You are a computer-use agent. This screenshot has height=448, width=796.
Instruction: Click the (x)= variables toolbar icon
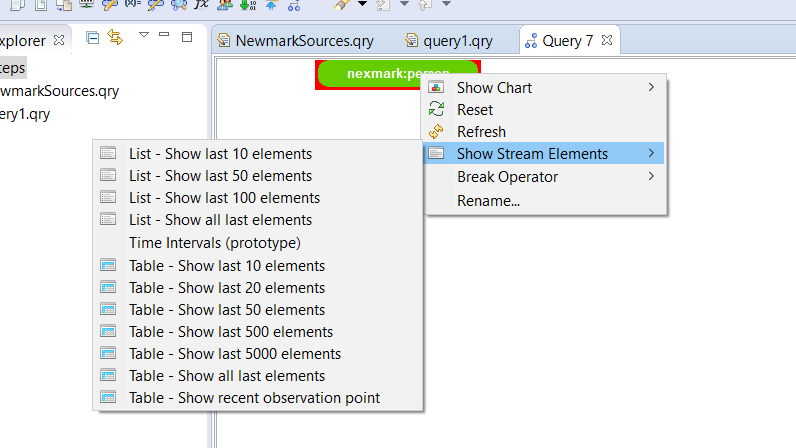coord(131,5)
